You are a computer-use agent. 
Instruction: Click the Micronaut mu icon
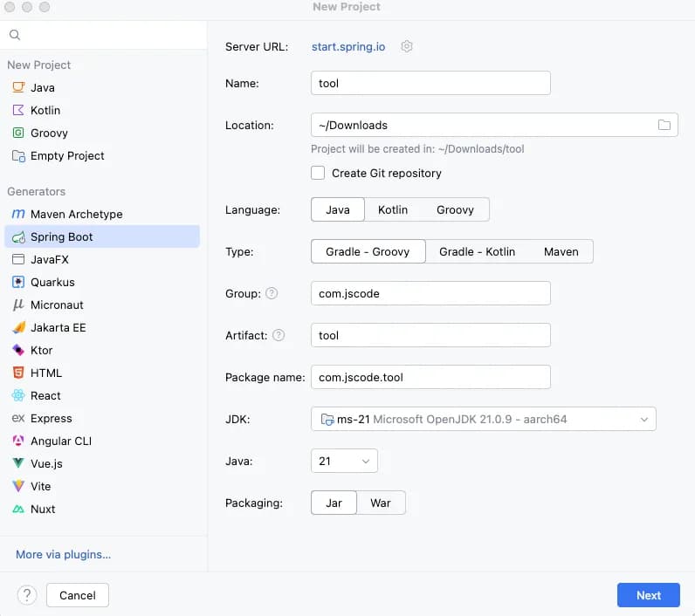18,305
